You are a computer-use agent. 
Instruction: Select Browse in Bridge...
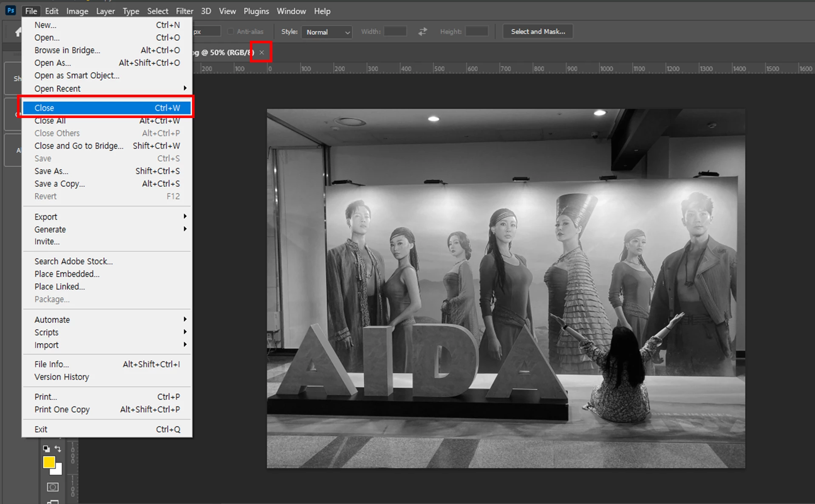tap(107, 50)
